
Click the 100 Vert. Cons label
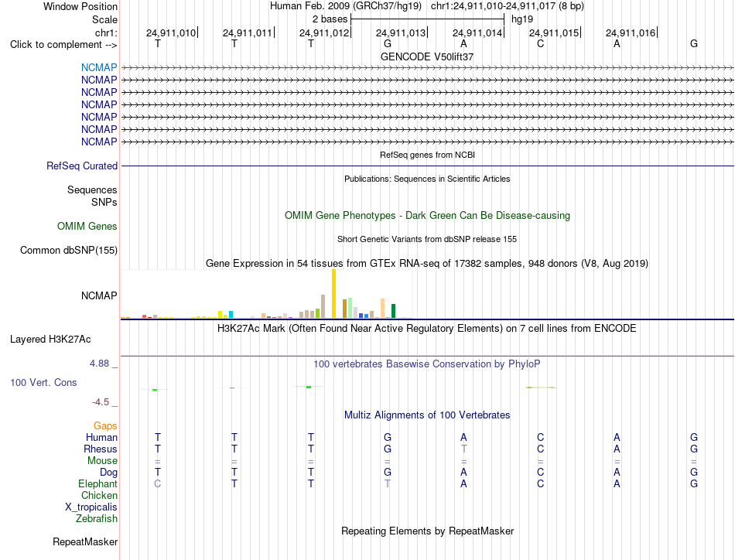[43, 382]
